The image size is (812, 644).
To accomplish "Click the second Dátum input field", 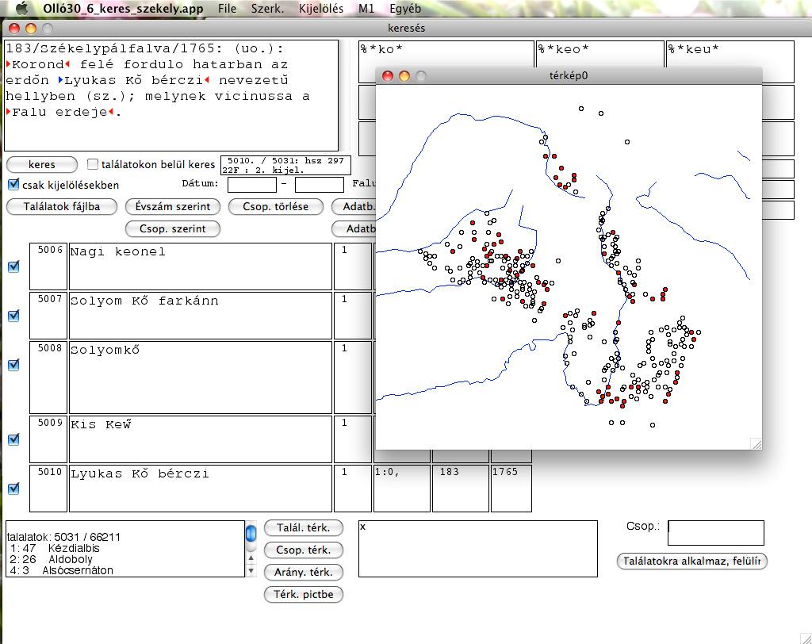I will pyautogui.click(x=319, y=184).
